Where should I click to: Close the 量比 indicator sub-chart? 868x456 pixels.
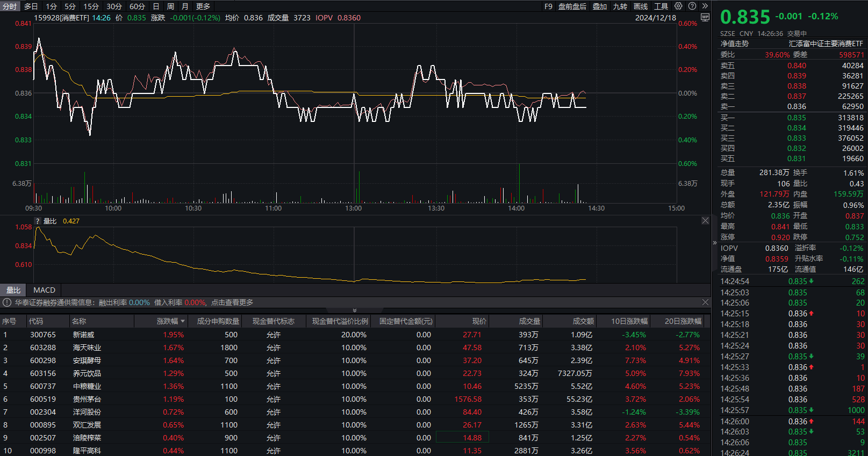[705, 221]
